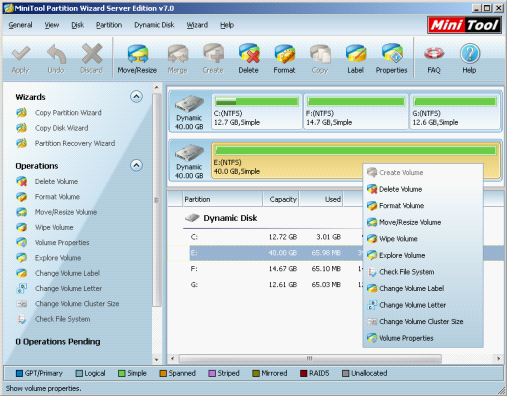Click the sidebar scroll down arrow

157,360
